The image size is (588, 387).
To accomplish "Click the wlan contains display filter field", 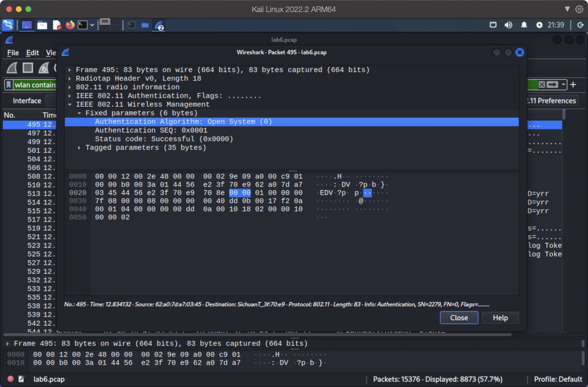I will tap(35, 85).
